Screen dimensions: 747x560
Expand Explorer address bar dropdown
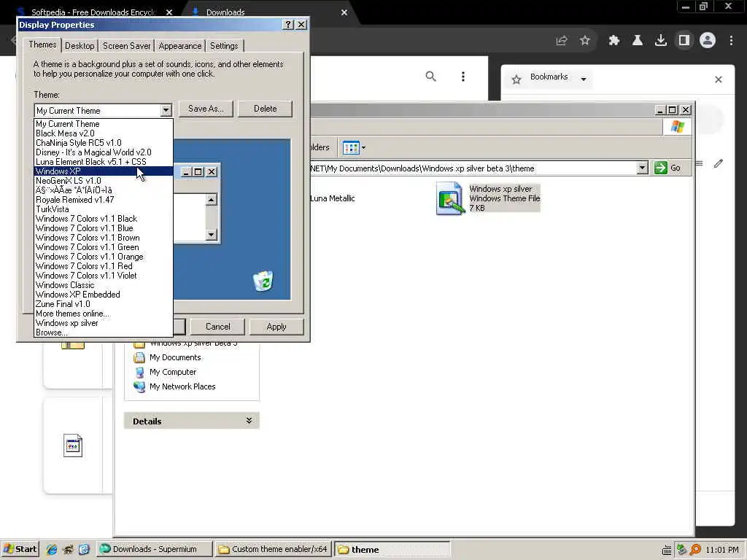click(x=642, y=168)
